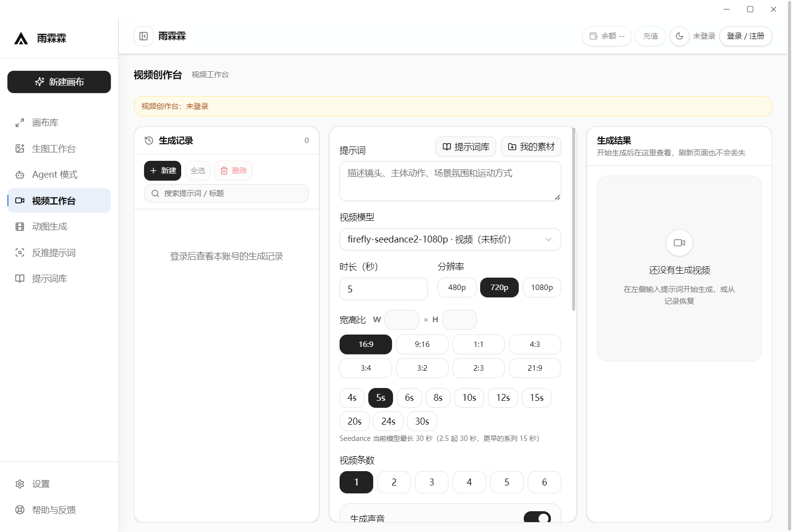Viewport: 792px width, 532px height.
Task: Set 视频条数 video count to 2
Action: (394, 483)
